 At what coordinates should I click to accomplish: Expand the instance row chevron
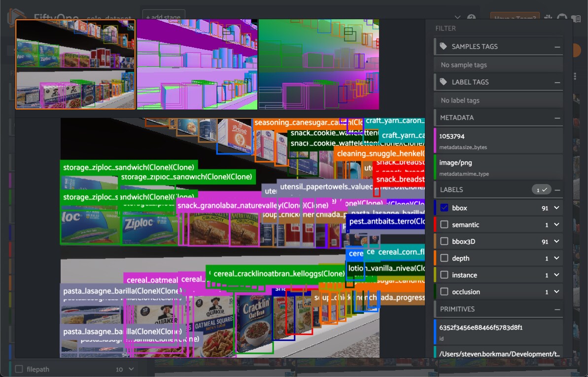[557, 275]
